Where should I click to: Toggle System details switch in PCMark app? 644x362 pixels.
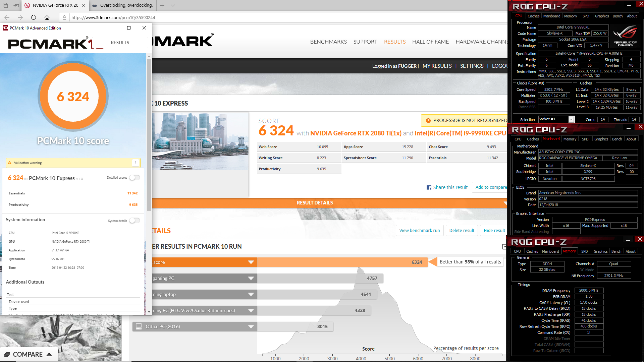click(x=135, y=221)
